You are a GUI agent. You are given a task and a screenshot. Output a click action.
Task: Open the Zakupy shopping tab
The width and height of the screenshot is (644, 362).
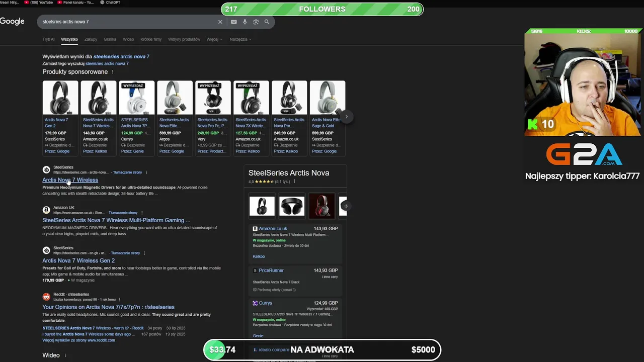[x=91, y=39]
